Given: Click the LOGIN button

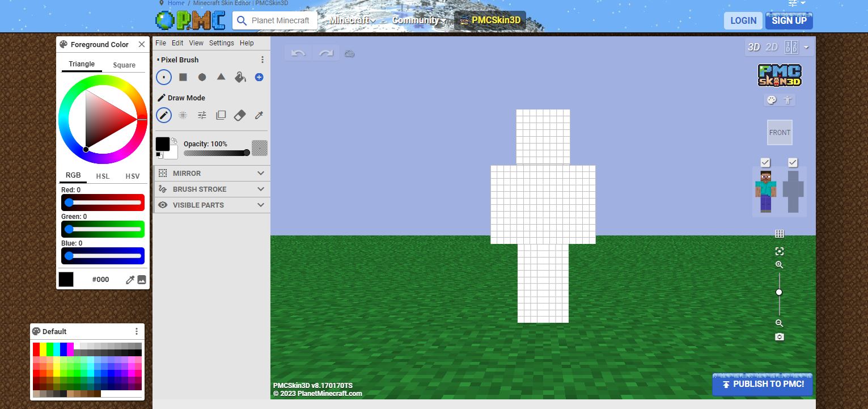Looking at the screenshot, I should pos(743,20).
